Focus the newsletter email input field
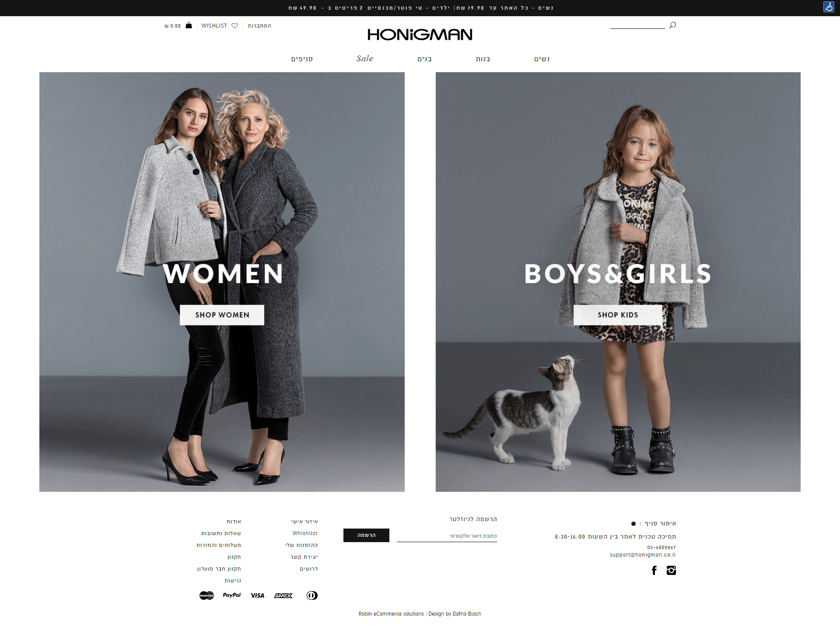The image size is (840, 641). [447, 536]
